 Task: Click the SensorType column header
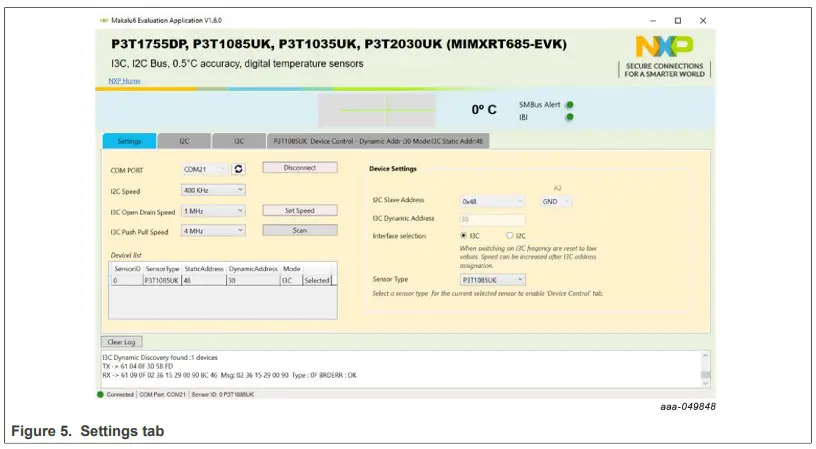pyautogui.click(x=162, y=269)
